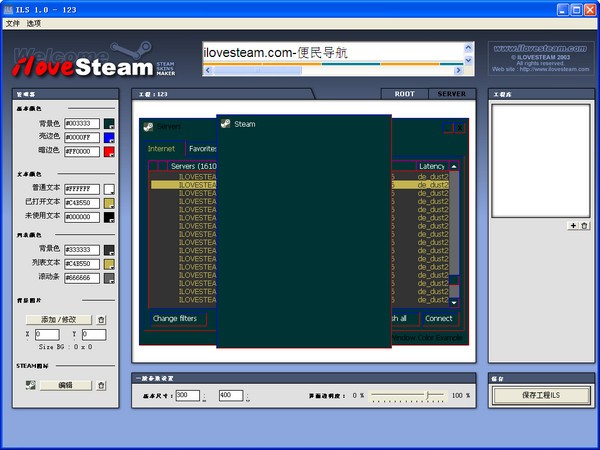Click the Y position field
This screenshot has width=600, height=450.
(94, 334)
